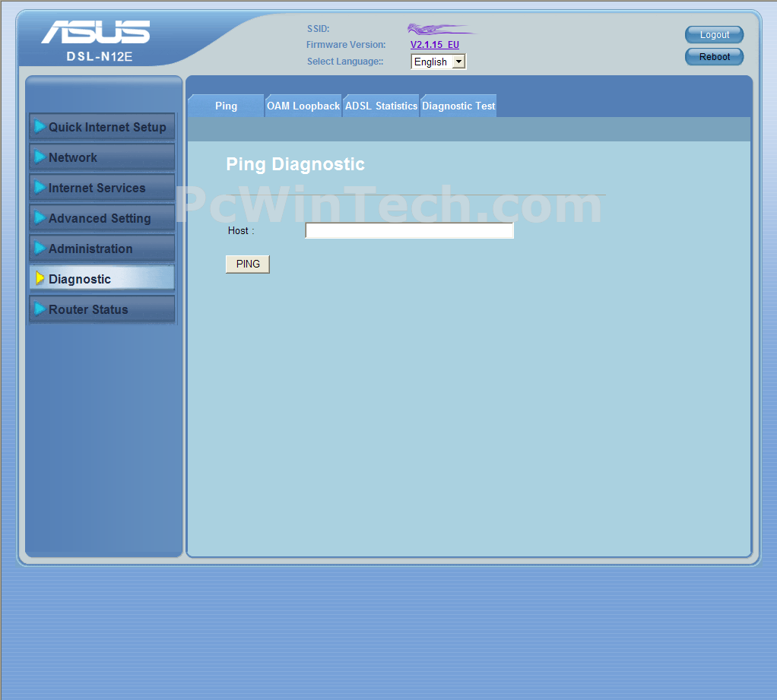Open the Internet Services menu

pyautogui.click(x=102, y=187)
